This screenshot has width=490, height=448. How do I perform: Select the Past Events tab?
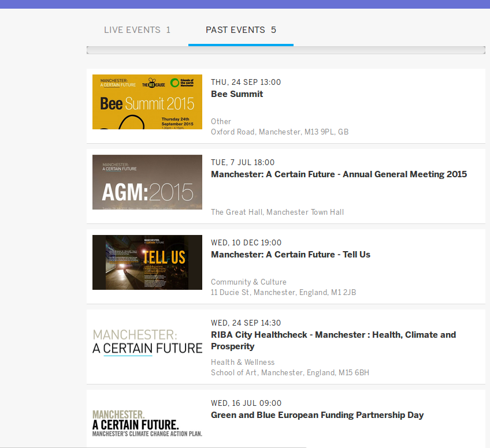pyautogui.click(x=240, y=30)
